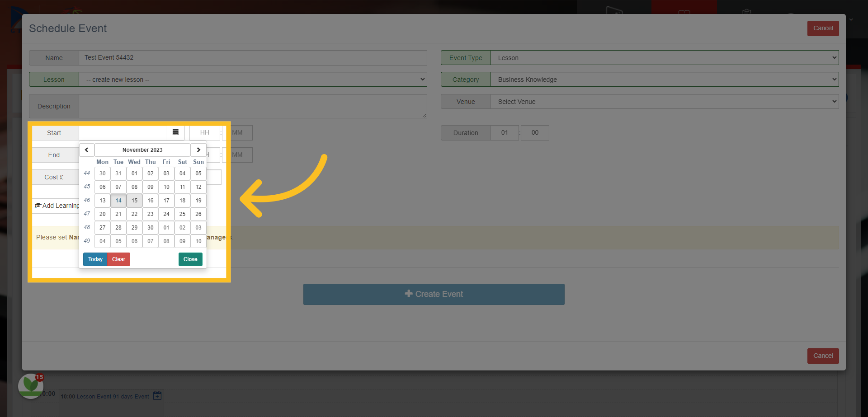Go to previous month in calendar
The height and width of the screenshot is (417, 868).
(x=87, y=150)
